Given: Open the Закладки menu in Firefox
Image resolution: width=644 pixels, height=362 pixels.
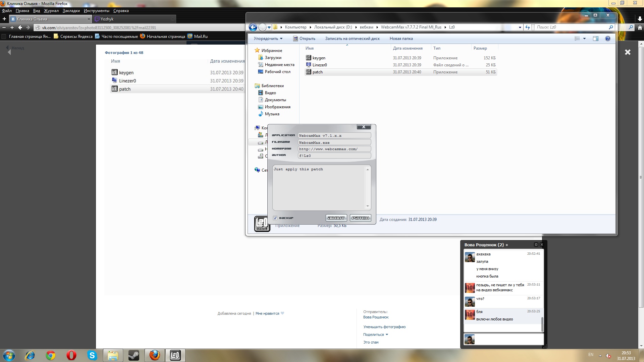Looking at the screenshot, I should pos(71,11).
